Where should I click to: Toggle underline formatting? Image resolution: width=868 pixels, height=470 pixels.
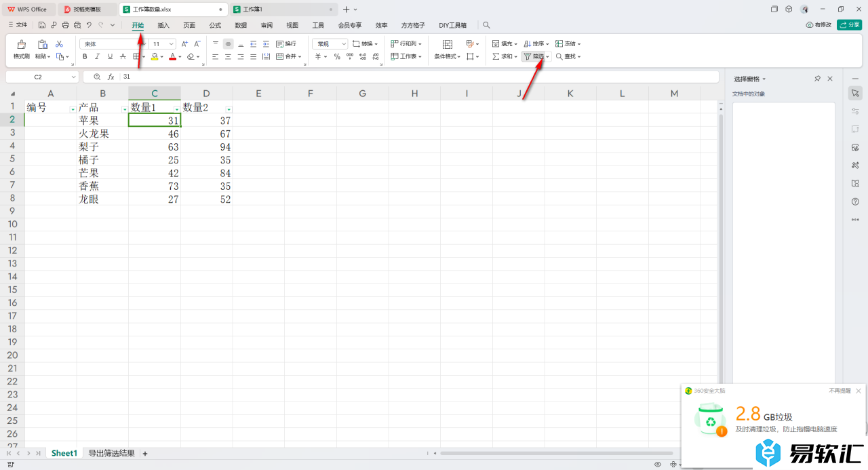click(109, 57)
